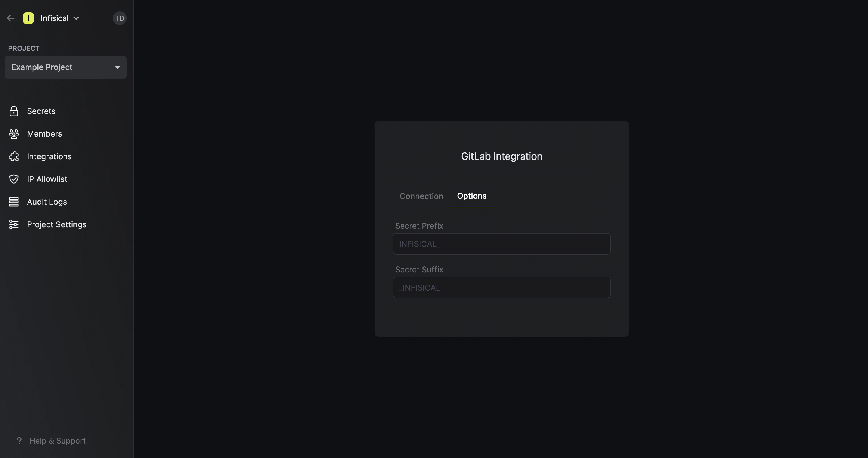Click the Help question mark icon
Screen dimensions: 868x458
tap(19, 441)
